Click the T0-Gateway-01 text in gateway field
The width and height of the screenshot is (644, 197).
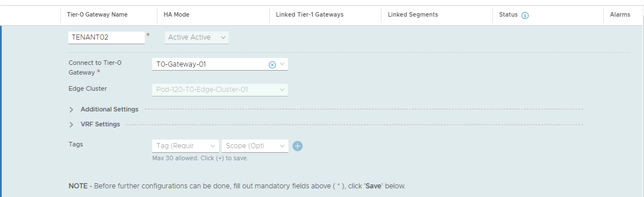[181, 64]
